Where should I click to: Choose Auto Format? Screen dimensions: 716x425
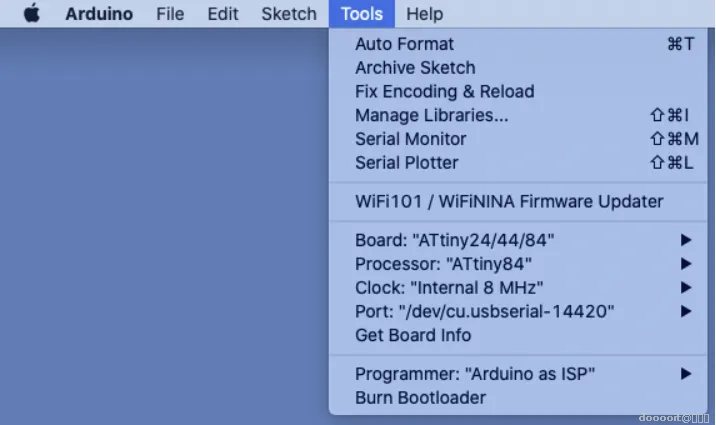tap(518, 44)
